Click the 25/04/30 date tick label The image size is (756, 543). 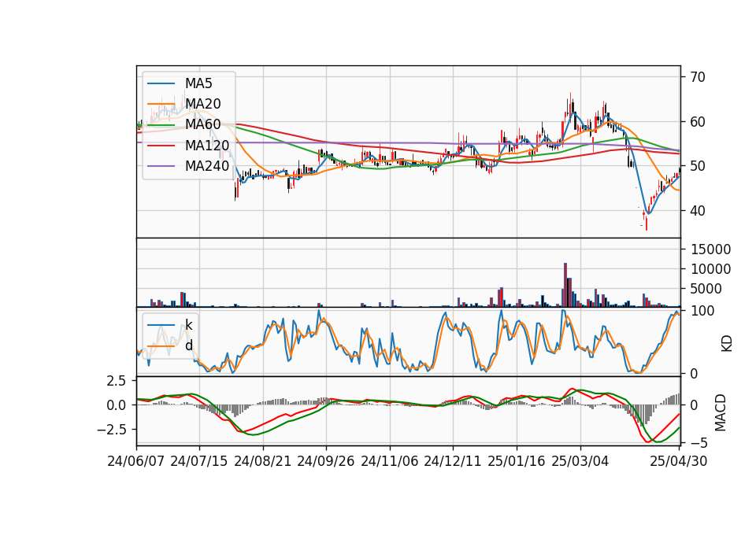pyautogui.click(x=679, y=461)
